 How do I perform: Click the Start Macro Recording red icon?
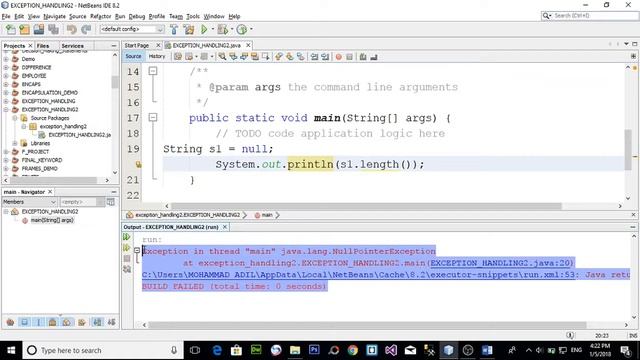tap(338, 57)
